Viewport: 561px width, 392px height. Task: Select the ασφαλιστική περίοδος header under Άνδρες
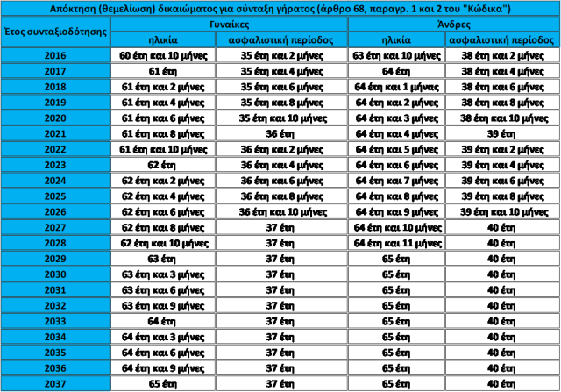[x=501, y=40]
